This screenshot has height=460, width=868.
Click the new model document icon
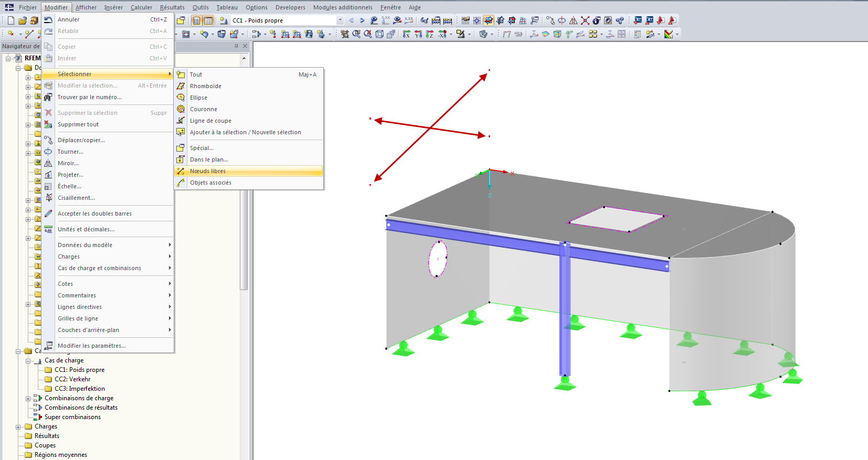point(11,20)
